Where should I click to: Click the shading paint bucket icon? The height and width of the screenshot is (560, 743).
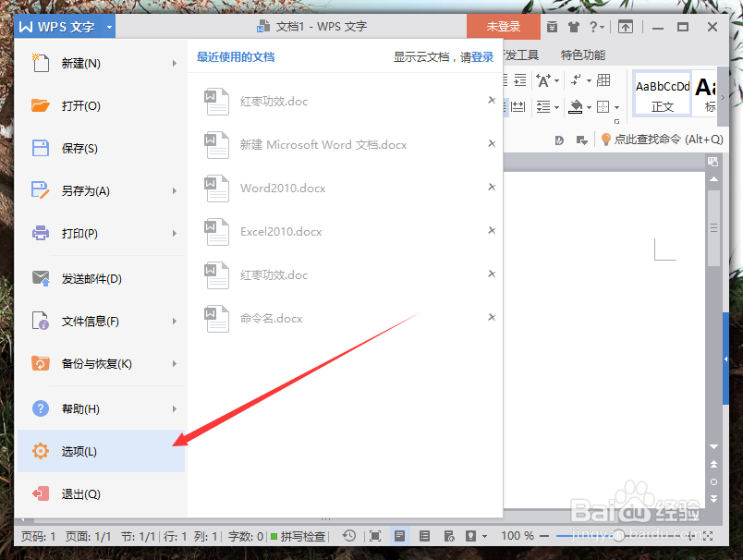pyautogui.click(x=575, y=107)
